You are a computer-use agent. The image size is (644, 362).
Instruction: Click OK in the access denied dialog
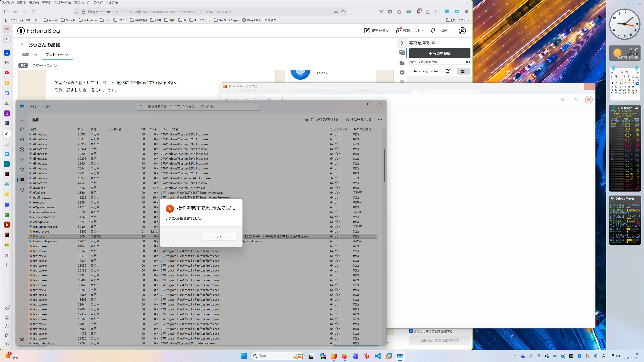[x=219, y=237]
